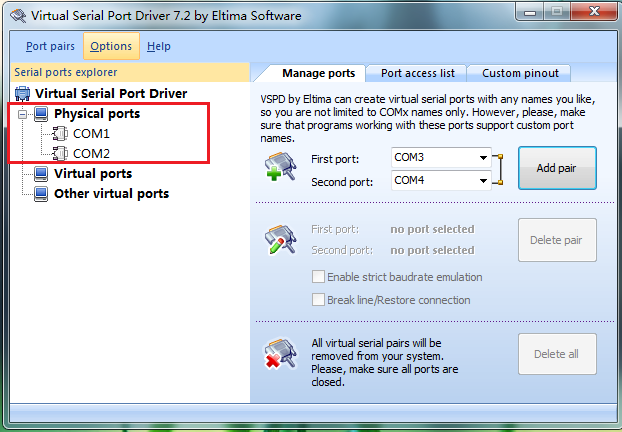Click the Virtual Serial Port Driver root icon
Screen dimensions: 622x432
[23, 94]
